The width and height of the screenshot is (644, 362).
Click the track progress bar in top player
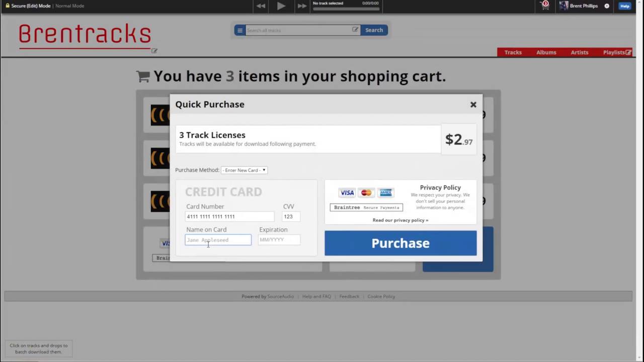(x=346, y=9)
